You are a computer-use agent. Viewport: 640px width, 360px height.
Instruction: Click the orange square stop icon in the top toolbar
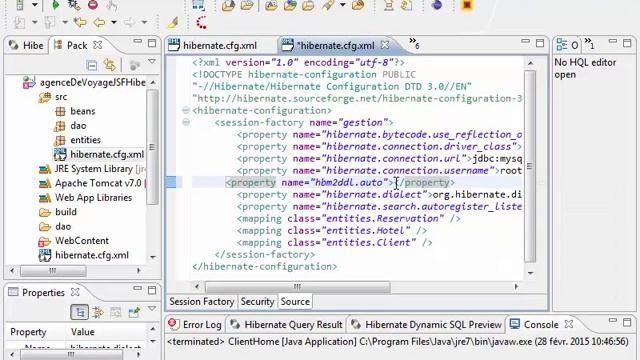click(x=467, y=5)
